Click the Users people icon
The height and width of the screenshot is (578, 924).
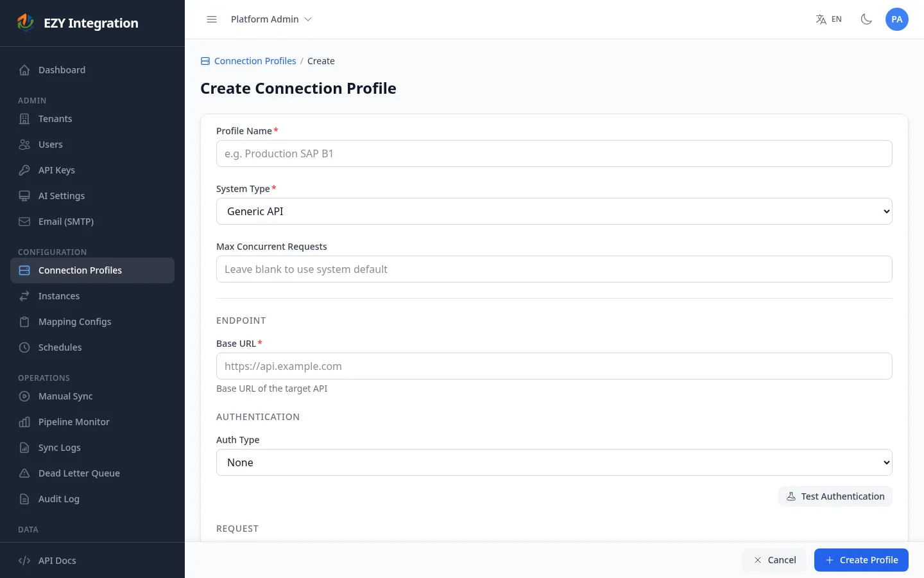coord(24,144)
